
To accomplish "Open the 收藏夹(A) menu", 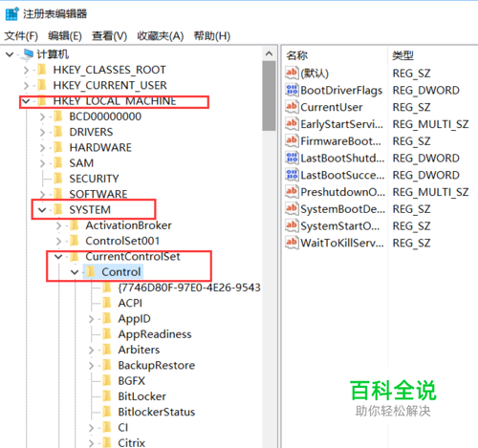I will pyautogui.click(x=161, y=36).
